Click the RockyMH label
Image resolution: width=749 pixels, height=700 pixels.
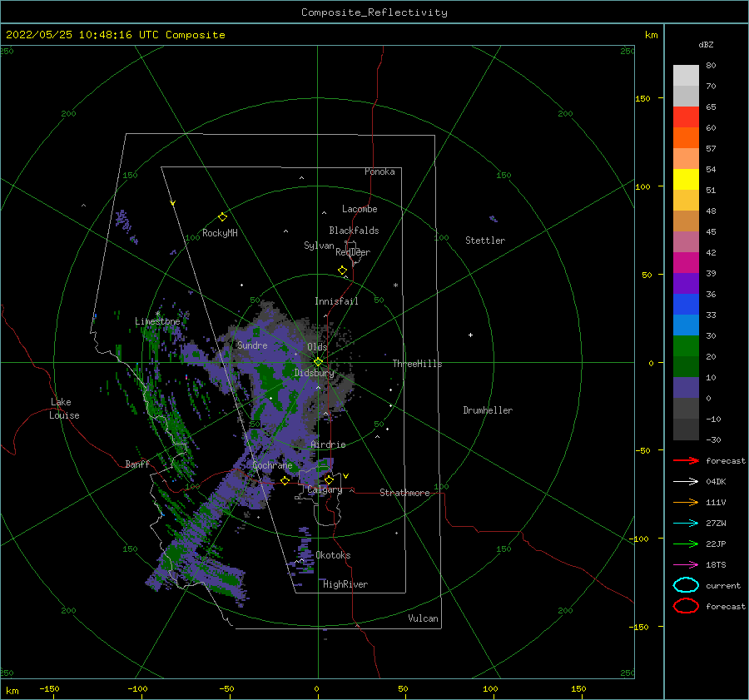(x=220, y=233)
